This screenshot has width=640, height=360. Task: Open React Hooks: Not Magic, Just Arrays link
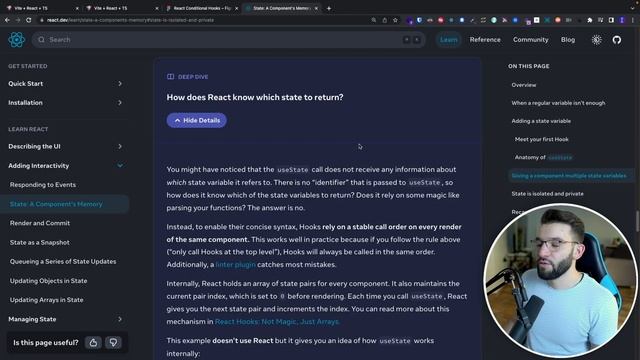pos(277,322)
